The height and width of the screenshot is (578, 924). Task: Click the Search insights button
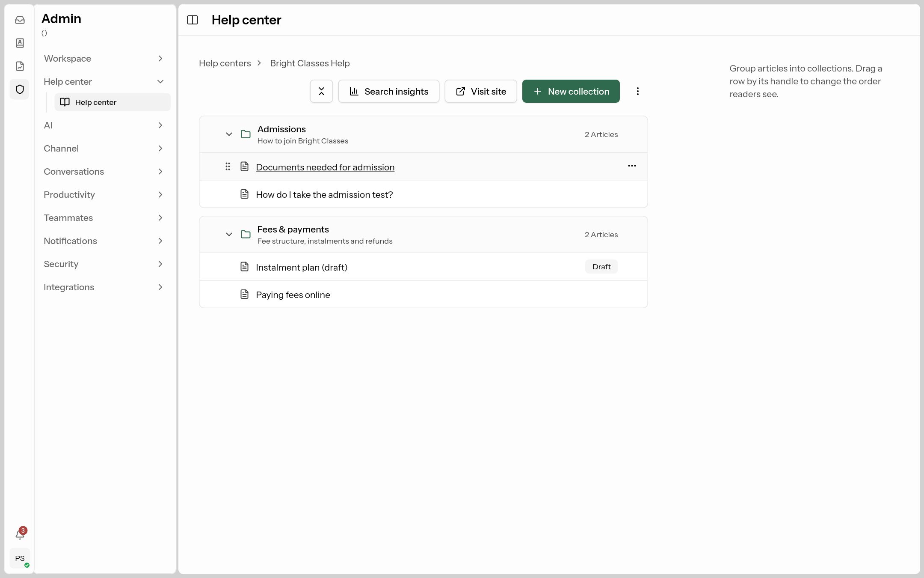388,91
